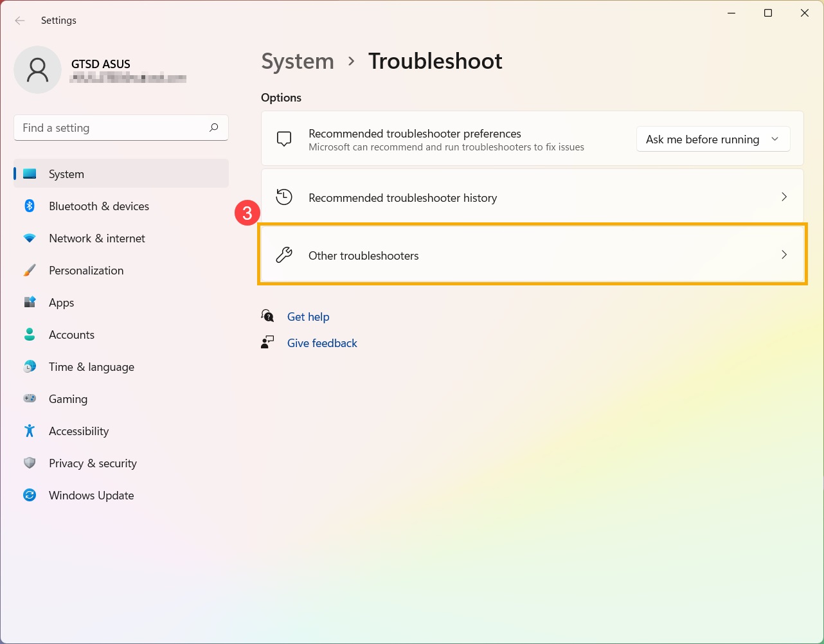
Task: Click the Get help link
Action: coord(308,316)
